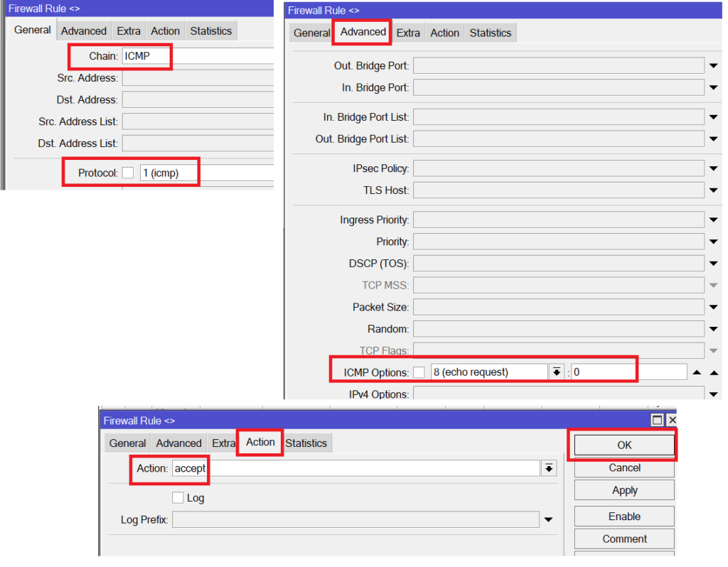
Task: Expand the Priority option
Action: [x=714, y=242]
